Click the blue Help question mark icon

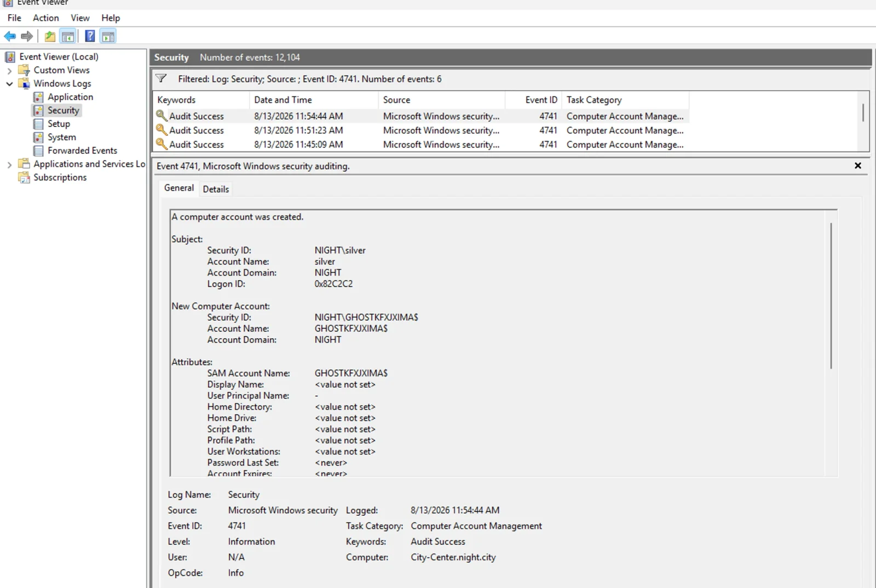tap(90, 37)
